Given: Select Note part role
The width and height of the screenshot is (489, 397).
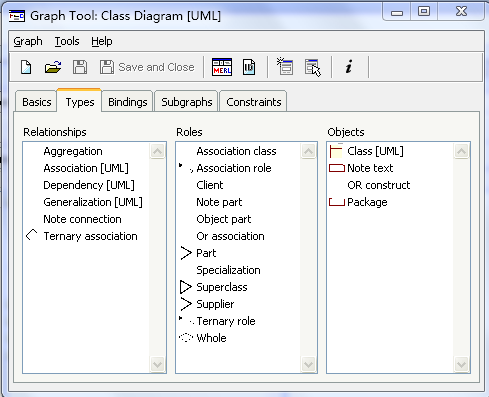Looking at the screenshot, I should tap(219, 202).
